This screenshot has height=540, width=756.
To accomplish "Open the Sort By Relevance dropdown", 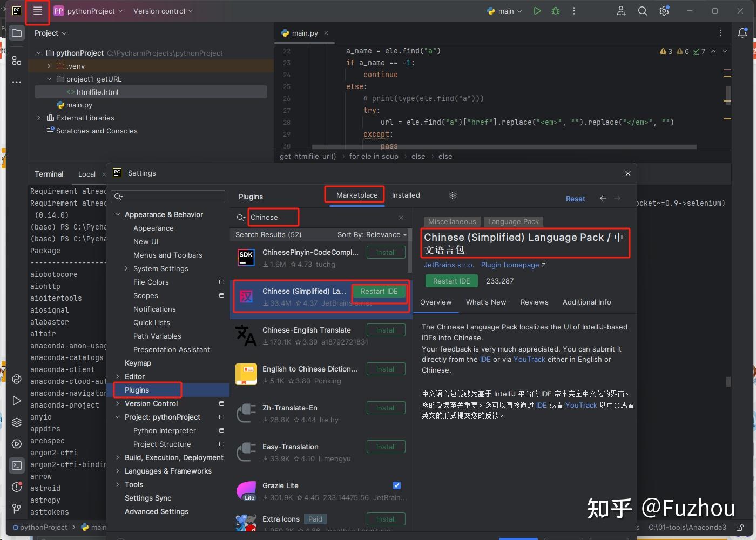I will (x=372, y=234).
